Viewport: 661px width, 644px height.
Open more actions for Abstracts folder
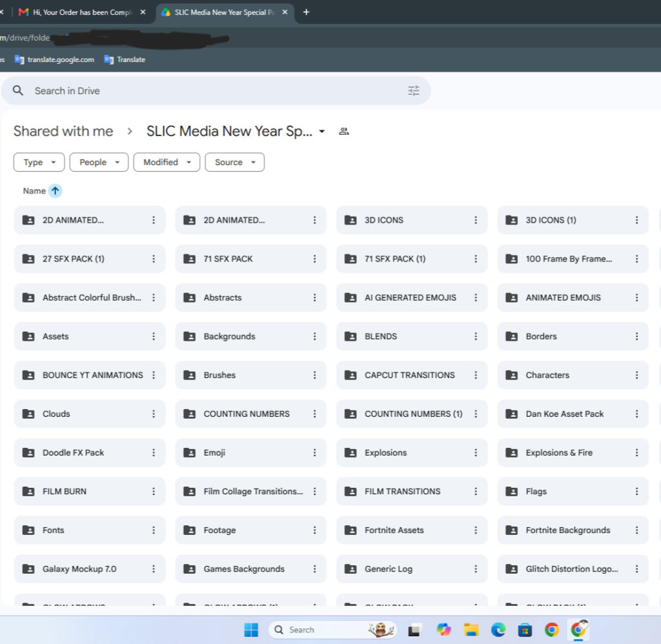pos(314,297)
